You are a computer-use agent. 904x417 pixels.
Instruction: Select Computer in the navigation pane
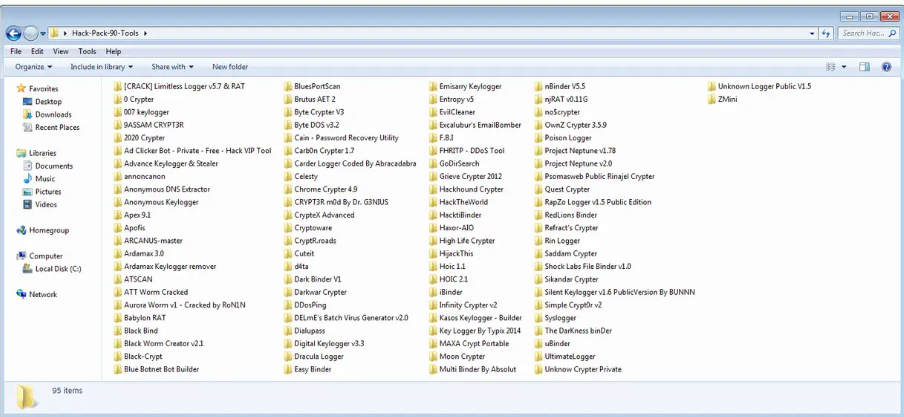pos(40,256)
